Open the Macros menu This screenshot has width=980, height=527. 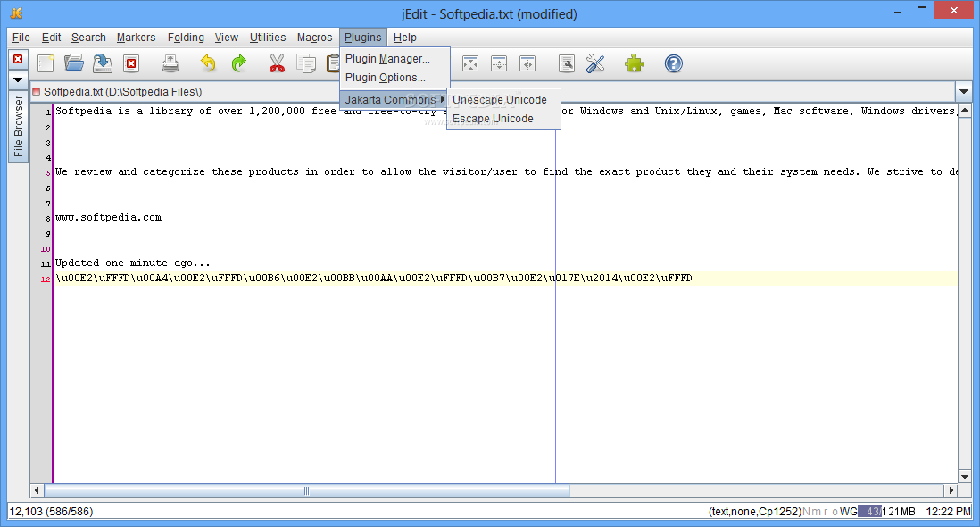click(314, 38)
